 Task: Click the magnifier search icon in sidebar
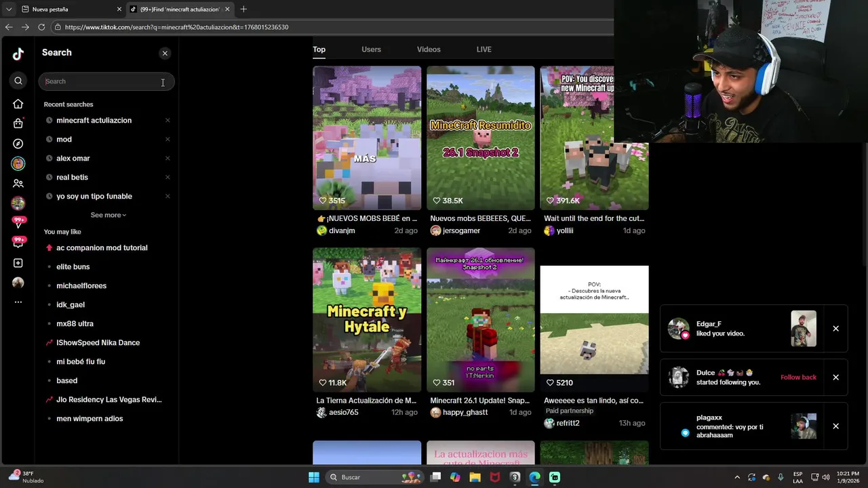coord(18,81)
